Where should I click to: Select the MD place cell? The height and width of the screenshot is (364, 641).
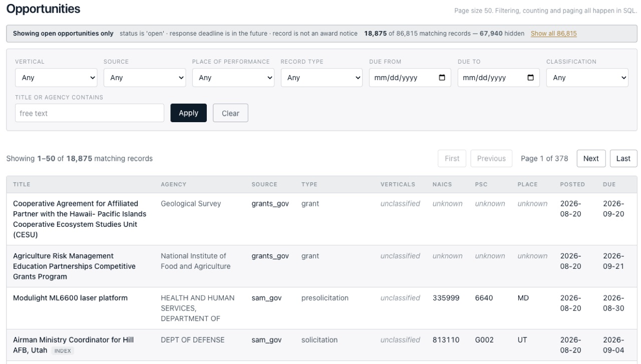coord(523,298)
